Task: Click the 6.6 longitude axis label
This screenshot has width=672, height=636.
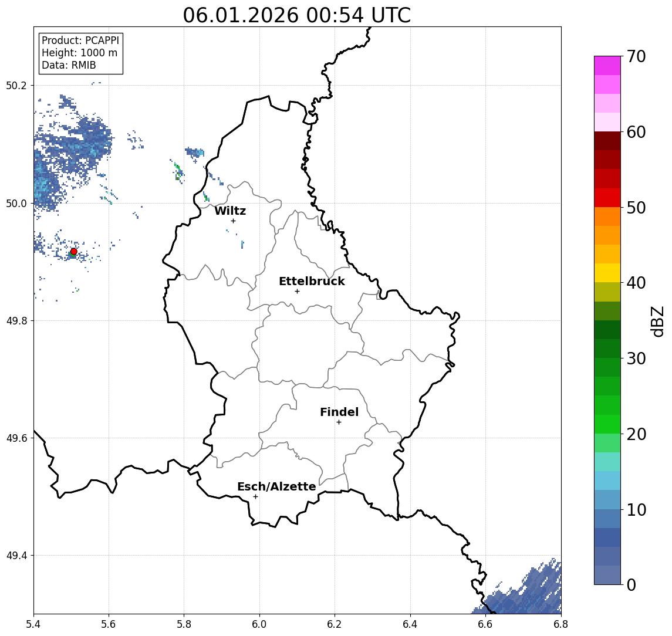Action: pyautogui.click(x=485, y=624)
